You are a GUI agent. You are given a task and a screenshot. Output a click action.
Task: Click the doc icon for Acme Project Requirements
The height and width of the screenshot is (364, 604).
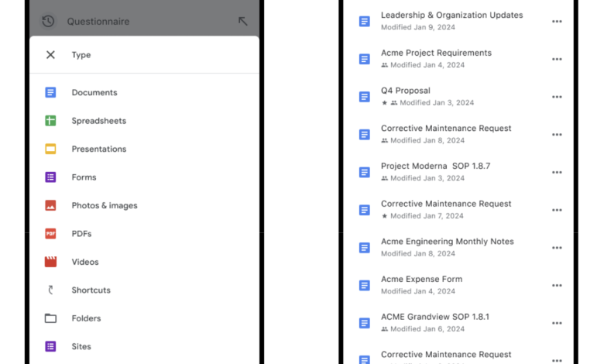[x=365, y=59]
